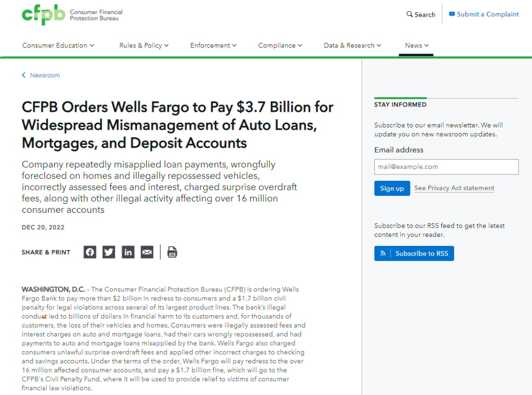
Task: Go back to the Newsroom
Action: [x=45, y=75]
